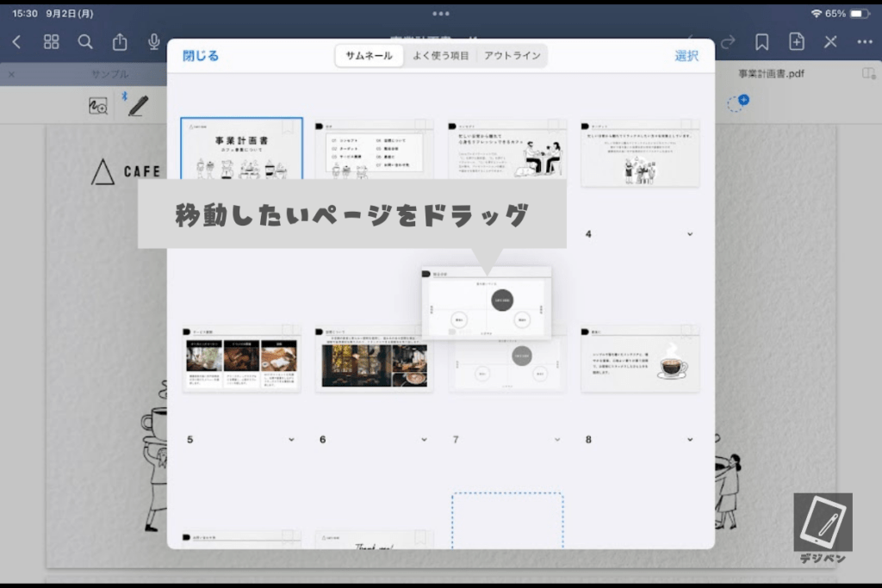Tap the redo arrow icon
Screen dimensions: 882x588
(x=728, y=42)
